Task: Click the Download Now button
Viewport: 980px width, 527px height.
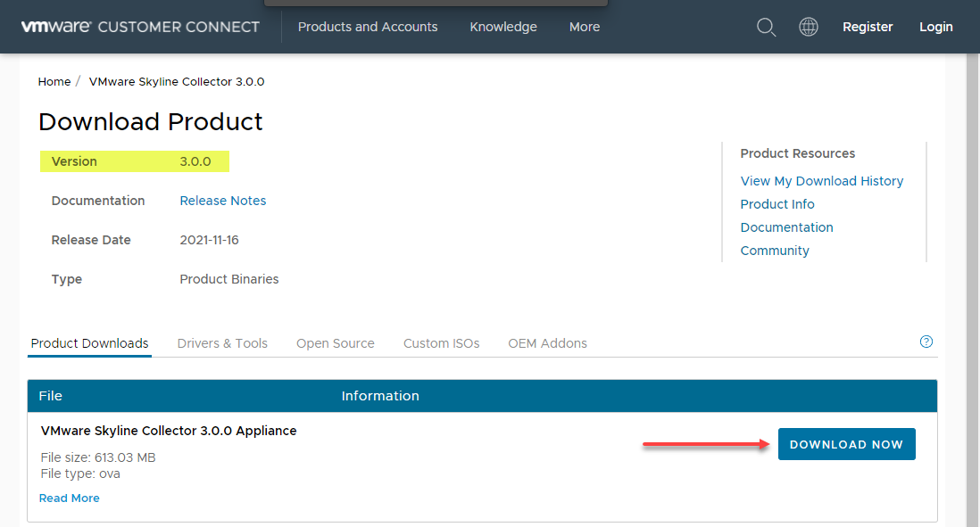Action: [x=847, y=444]
